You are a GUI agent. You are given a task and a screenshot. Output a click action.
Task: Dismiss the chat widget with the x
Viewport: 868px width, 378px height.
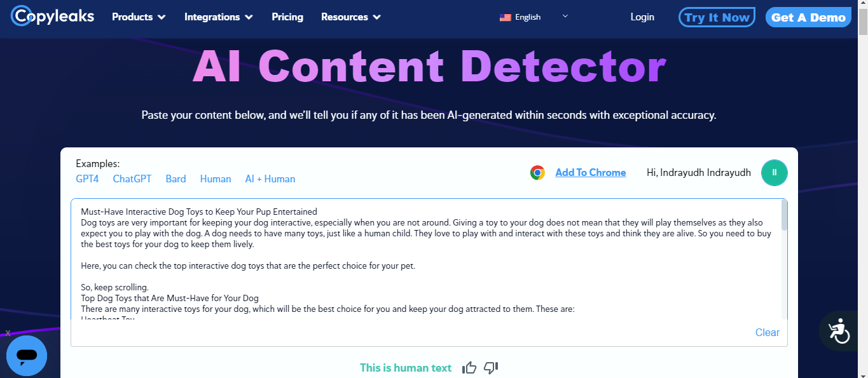[8, 333]
